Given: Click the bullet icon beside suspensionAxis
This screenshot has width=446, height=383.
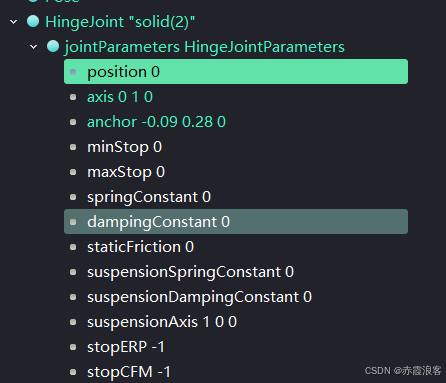Looking at the screenshot, I should [73, 322].
